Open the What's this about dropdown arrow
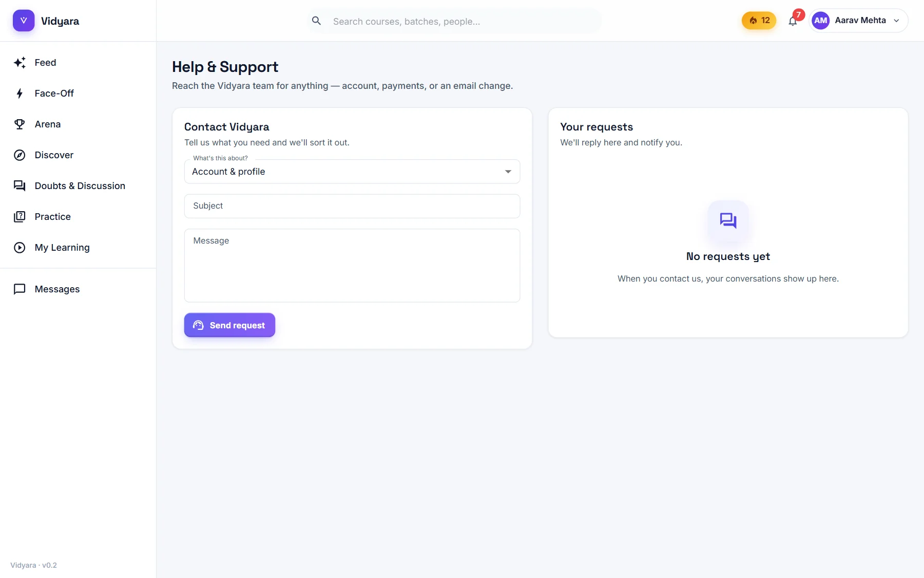The image size is (924, 578). tap(508, 172)
